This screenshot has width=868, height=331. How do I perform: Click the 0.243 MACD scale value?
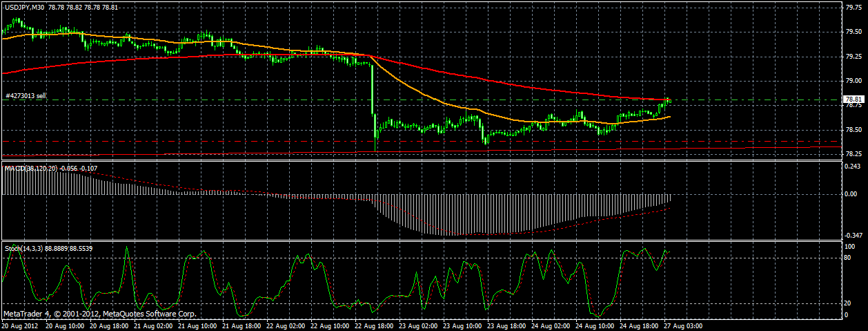854,167
